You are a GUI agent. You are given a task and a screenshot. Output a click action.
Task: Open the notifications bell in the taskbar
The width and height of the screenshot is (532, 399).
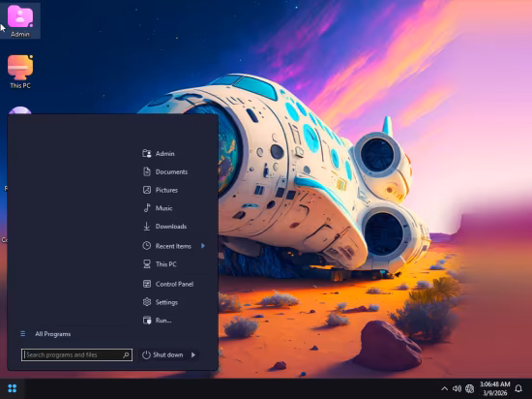[x=518, y=388]
